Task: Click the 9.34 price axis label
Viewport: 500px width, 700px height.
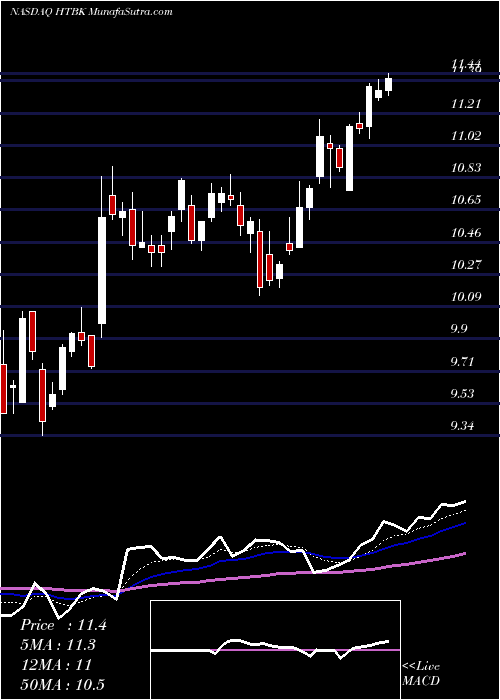Action: 462,425
